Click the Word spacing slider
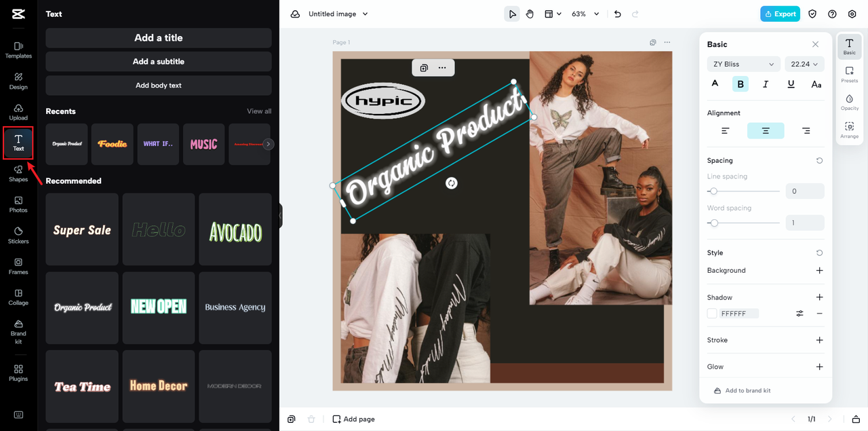868x431 pixels. click(x=743, y=223)
